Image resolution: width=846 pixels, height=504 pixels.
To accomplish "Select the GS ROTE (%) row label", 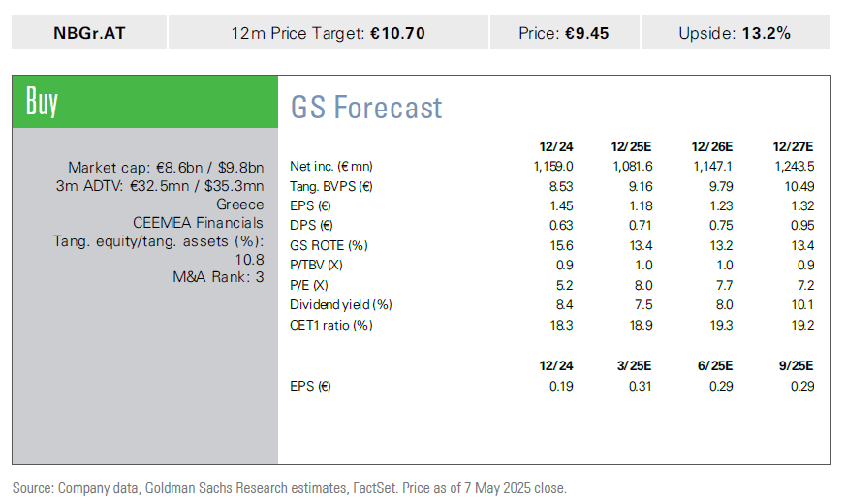I will coord(329,245).
